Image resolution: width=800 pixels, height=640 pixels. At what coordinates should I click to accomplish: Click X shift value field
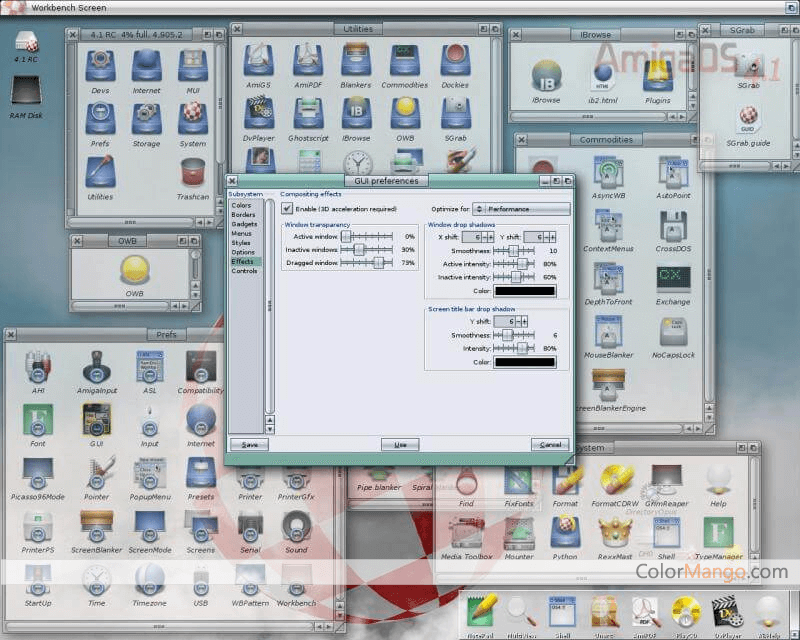tap(472, 237)
